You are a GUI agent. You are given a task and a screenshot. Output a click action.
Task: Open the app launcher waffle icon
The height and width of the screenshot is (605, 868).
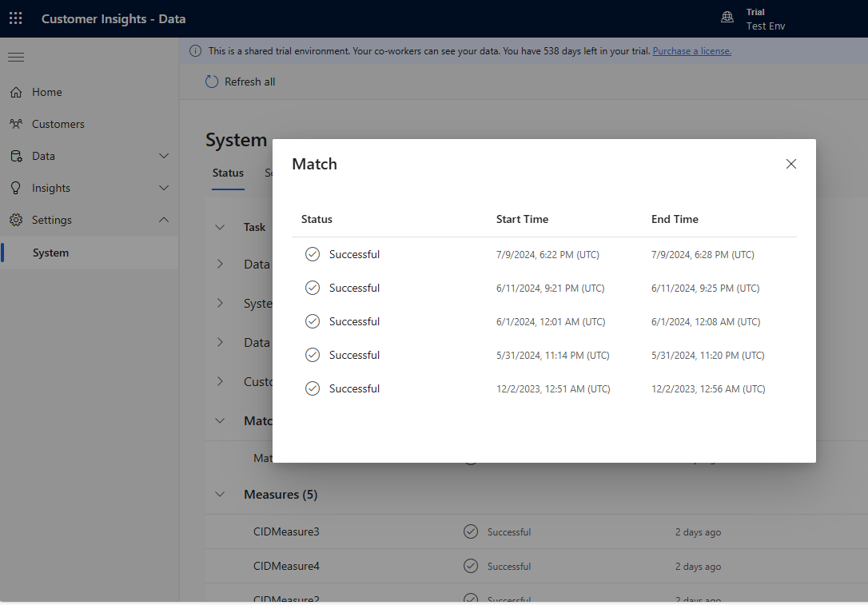[x=16, y=18]
